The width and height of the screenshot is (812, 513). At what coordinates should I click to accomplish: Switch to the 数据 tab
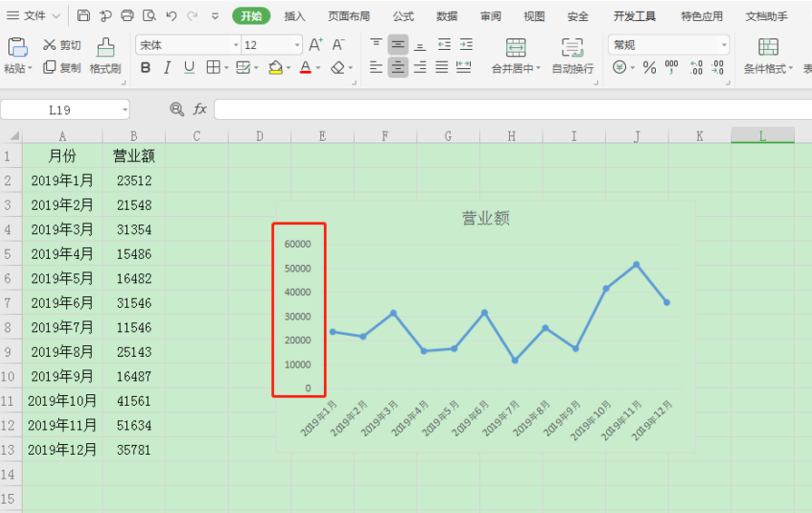coord(447,16)
